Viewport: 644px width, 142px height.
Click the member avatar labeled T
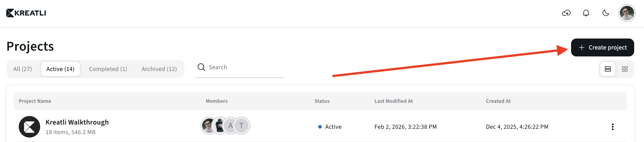coord(241,126)
